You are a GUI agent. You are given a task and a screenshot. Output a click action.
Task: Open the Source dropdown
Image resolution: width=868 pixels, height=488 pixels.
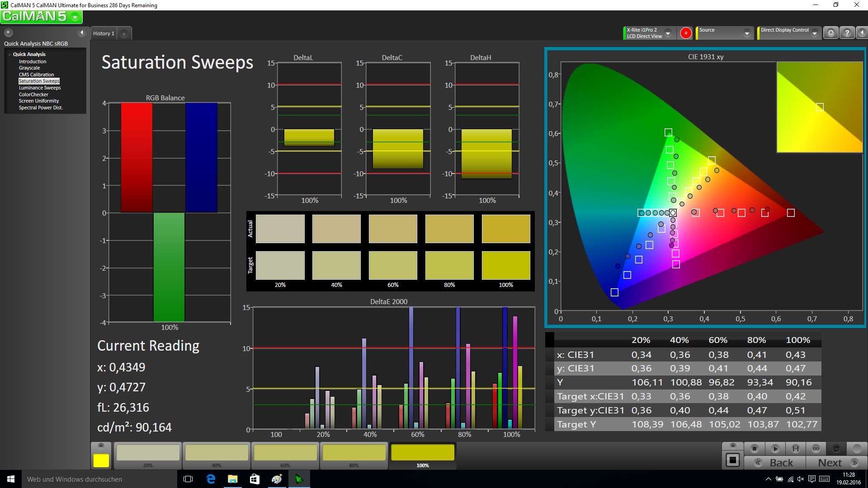747,33
